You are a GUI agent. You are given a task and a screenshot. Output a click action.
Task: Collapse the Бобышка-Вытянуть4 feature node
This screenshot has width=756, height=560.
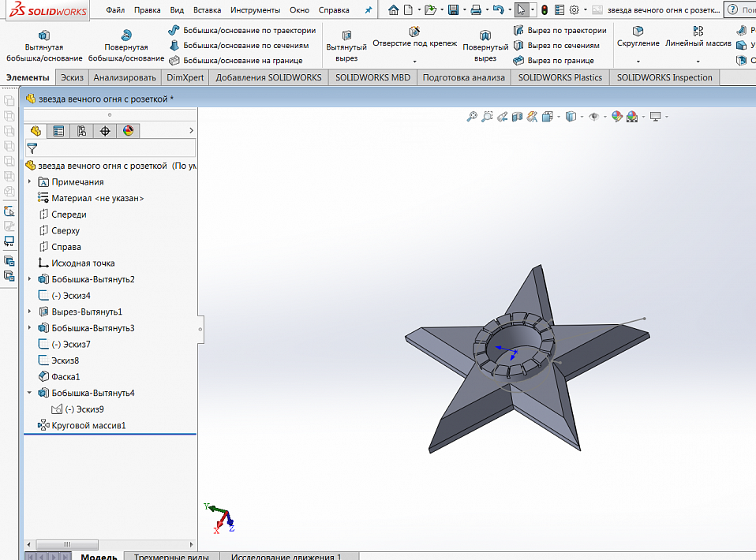click(x=30, y=393)
